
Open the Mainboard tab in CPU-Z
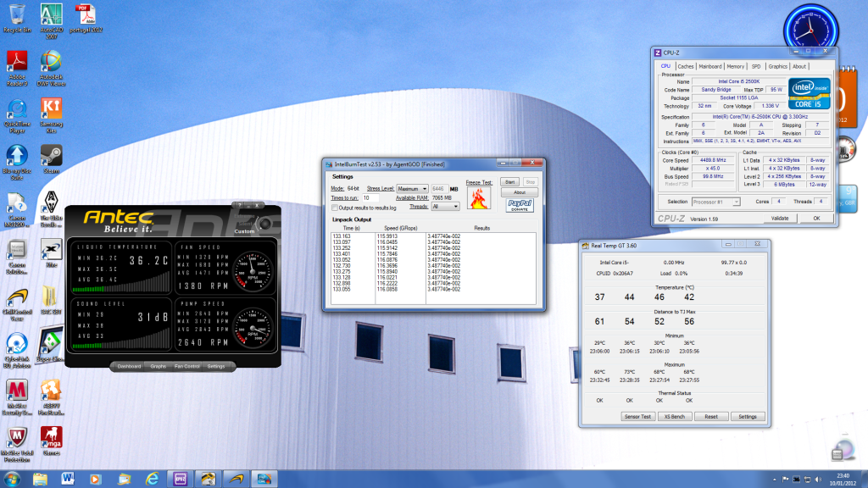(x=709, y=66)
